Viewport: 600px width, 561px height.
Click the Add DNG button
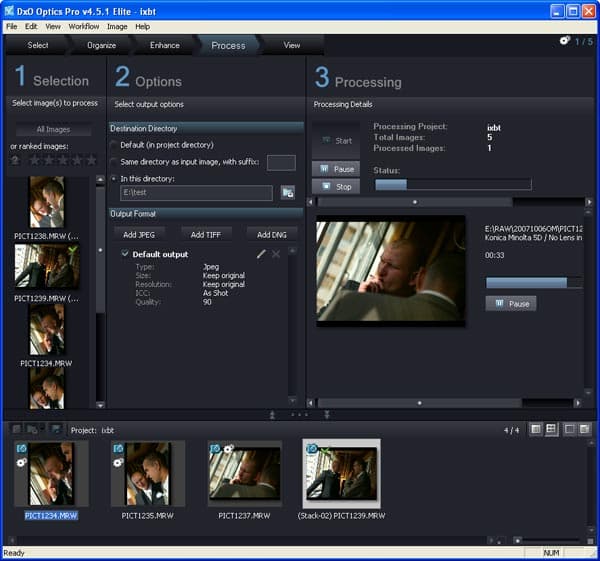pos(272,235)
